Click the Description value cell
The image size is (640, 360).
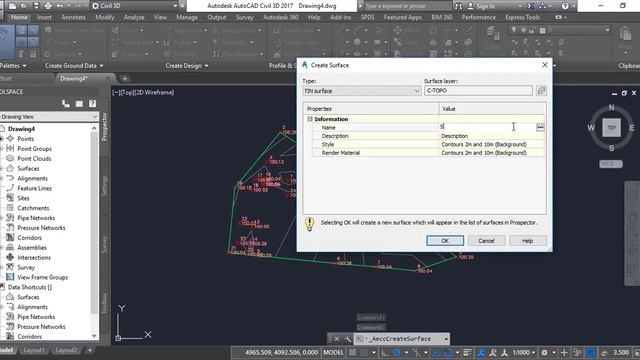pos(492,136)
